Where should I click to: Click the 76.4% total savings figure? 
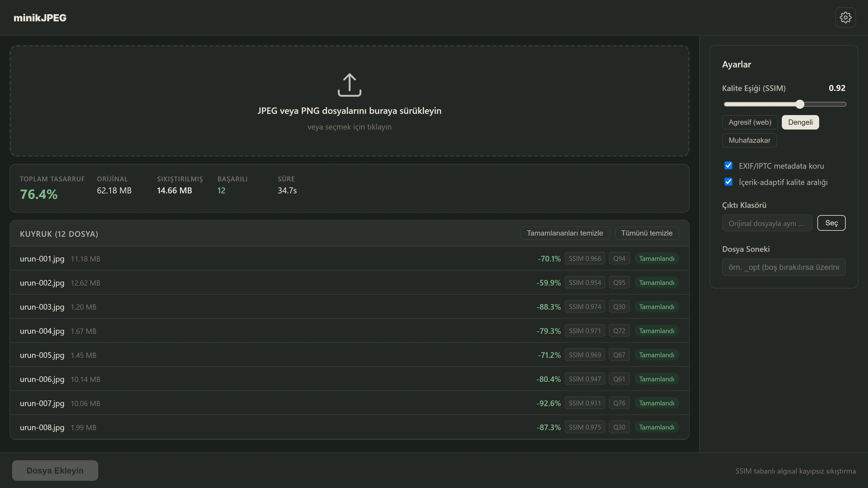39,194
